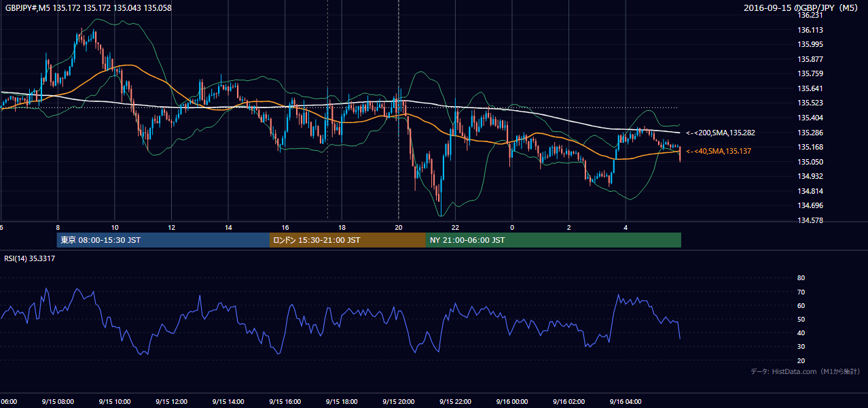This screenshot has height=408, width=868.
Task: Click price axis value 134.932
Action: (810, 176)
